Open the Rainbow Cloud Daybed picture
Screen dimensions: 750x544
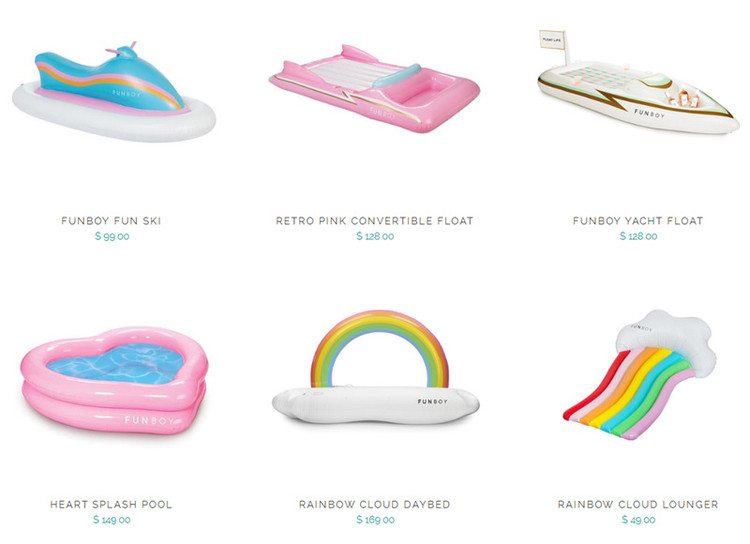(x=375, y=367)
